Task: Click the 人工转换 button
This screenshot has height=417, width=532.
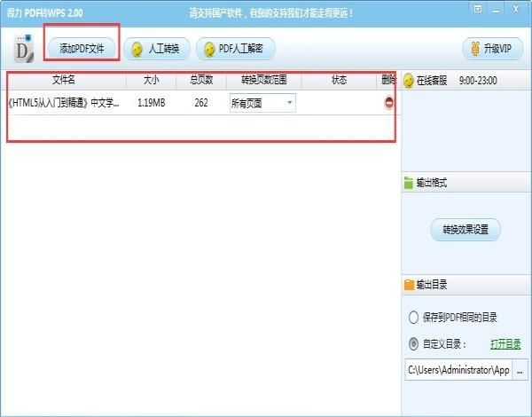Action: [156, 49]
